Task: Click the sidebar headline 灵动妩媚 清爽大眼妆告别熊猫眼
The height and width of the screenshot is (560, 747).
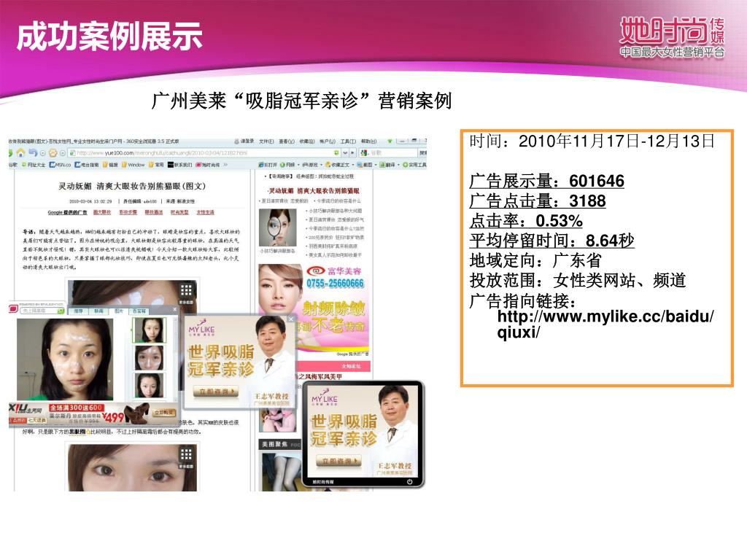Action: pos(314,190)
